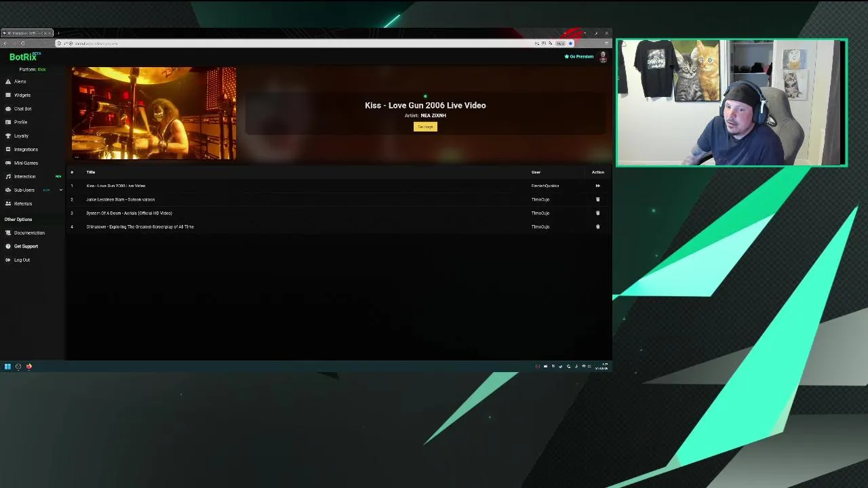The width and height of the screenshot is (868, 488).
Task: Delete the Juice Leskinen Slam song row
Action: coord(597,199)
